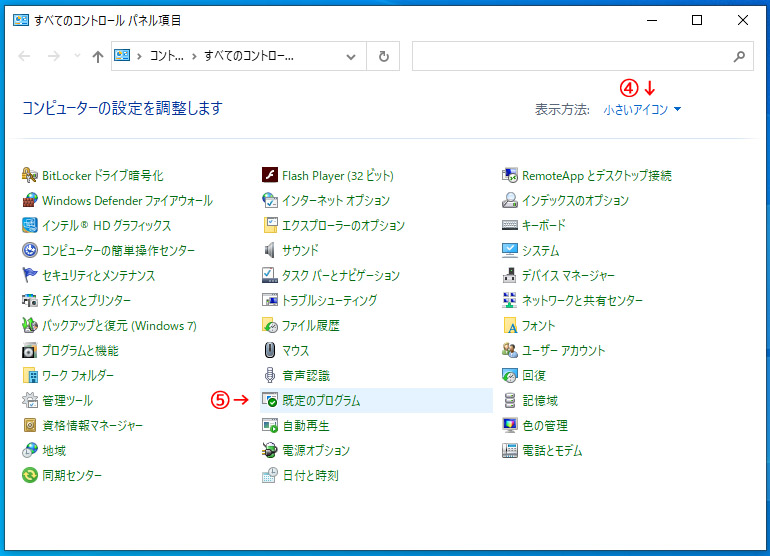Click the コンピューターの簡単操作センター icon
This screenshot has height=556, width=770.
click(30, 250)
